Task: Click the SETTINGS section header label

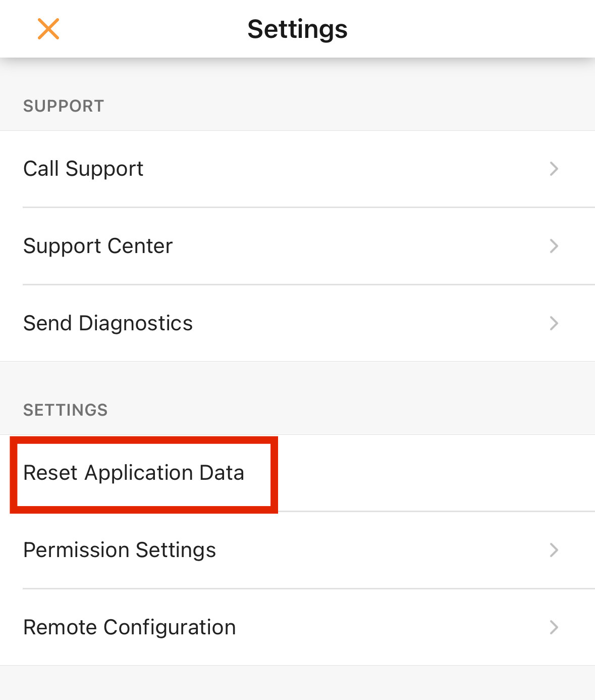Action: click(x=66, y=410)
